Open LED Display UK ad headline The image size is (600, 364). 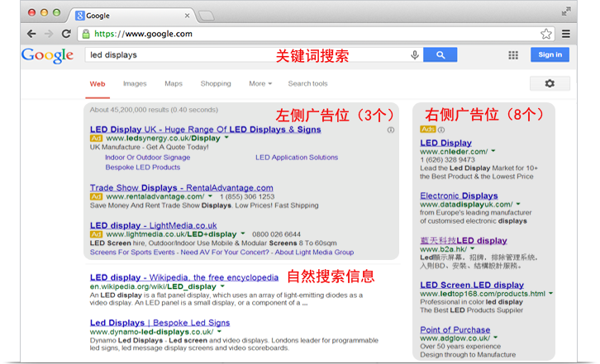[x=206, y=130]
